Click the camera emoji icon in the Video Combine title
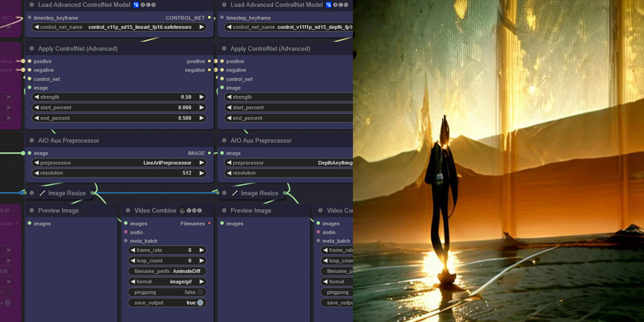Image resolution: width=644 pixels, height=322 pixels. pos(182,211)
